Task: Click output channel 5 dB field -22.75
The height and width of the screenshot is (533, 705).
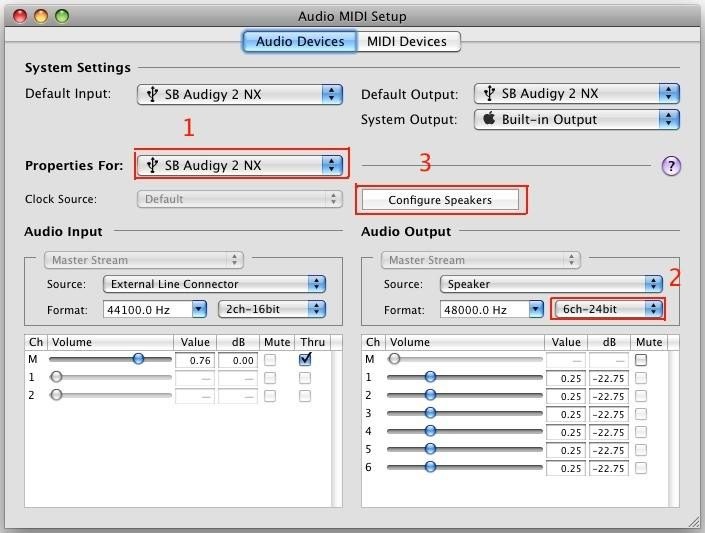Action: 609,450
